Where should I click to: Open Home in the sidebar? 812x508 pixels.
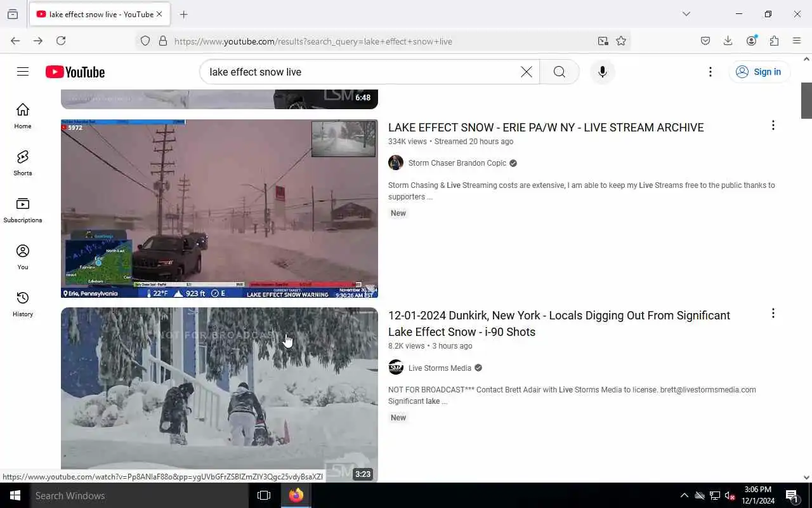point(23,116)
